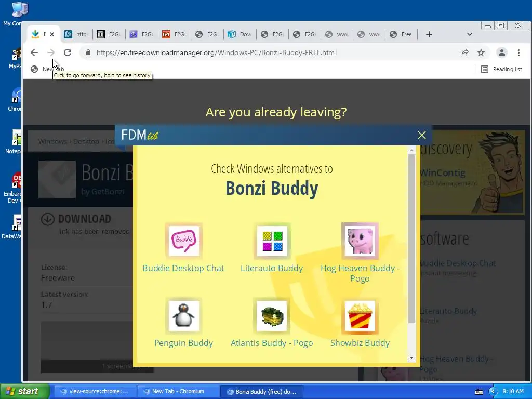
Task: Select Bonzi Buddy (free) taskbar window
Action: click(x=262, y=392)
